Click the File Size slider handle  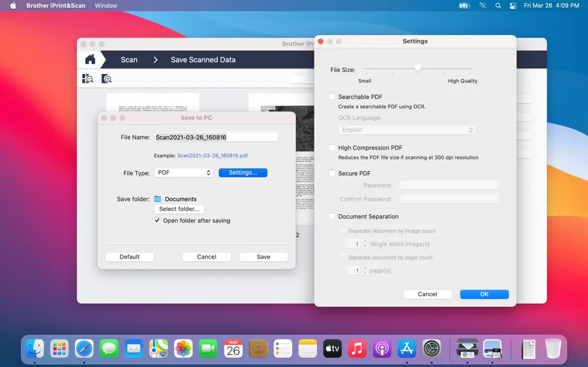coord(418,68)
